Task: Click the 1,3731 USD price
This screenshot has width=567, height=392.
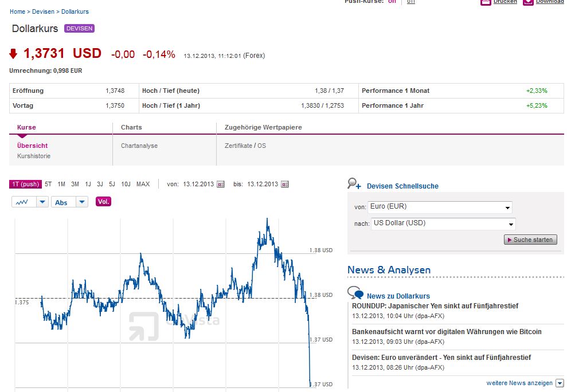Action: (62, 53)
